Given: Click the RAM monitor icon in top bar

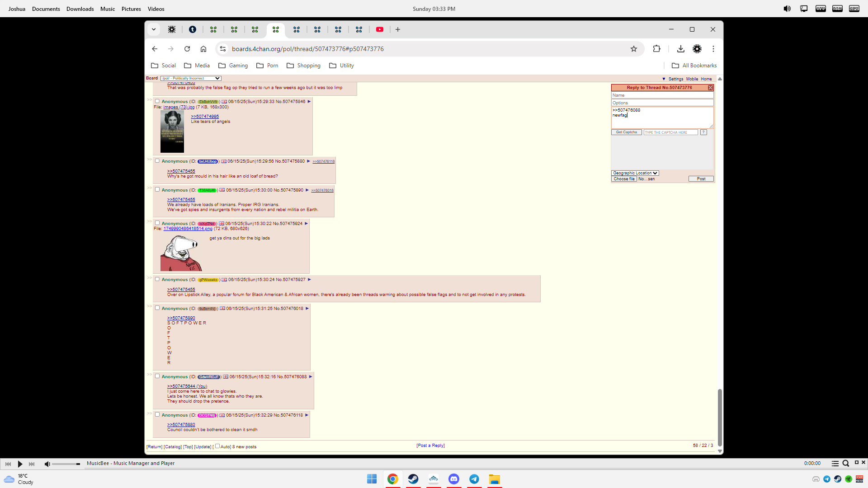Looking at the screenshot, I should click(x=837, y=9).
